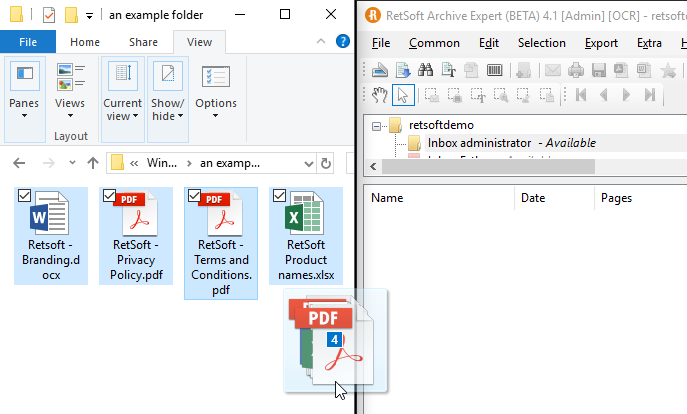
Task: Click the copy selection tool icon
Action: (x=546, y=95)
